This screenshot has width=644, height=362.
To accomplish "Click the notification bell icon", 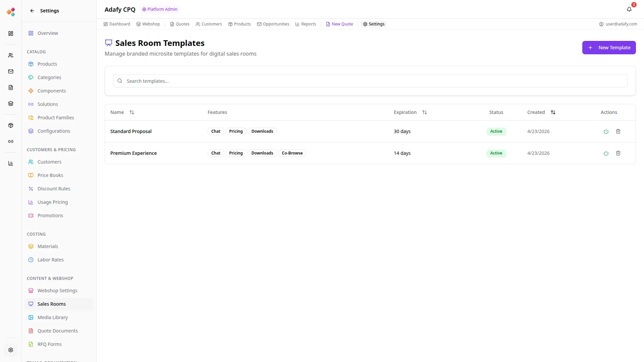I will (629, 9).
